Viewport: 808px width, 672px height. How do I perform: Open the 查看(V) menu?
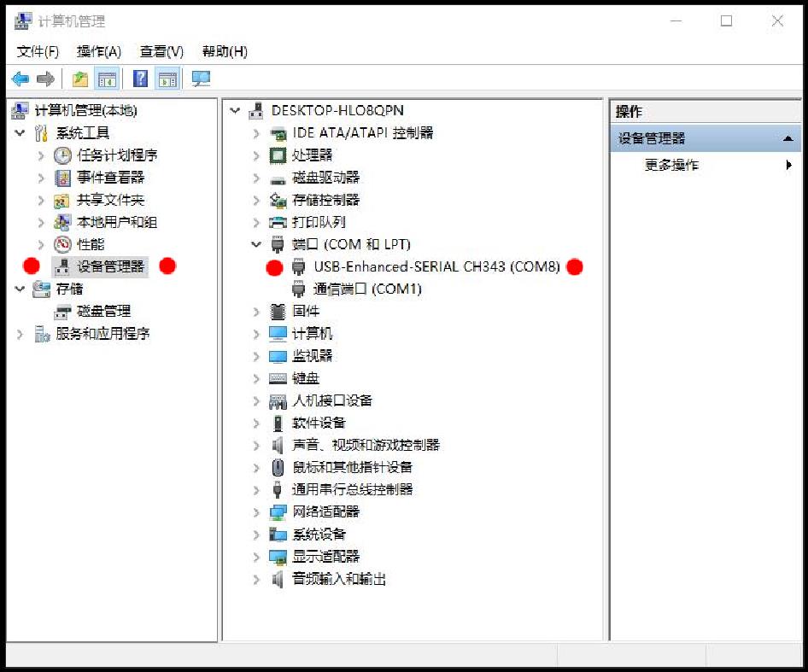click(161, 51)
